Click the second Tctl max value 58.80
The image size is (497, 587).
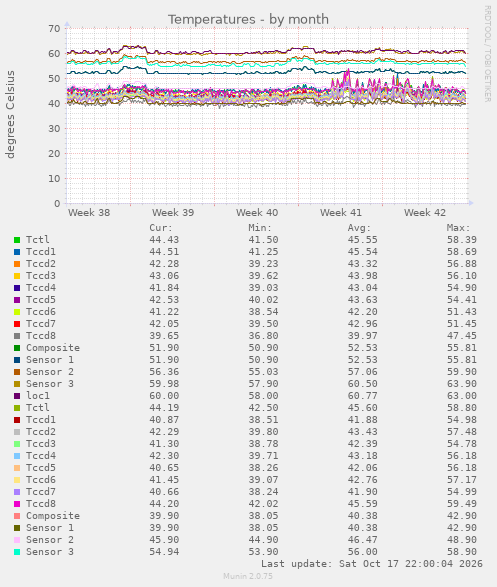click(462, 408)
